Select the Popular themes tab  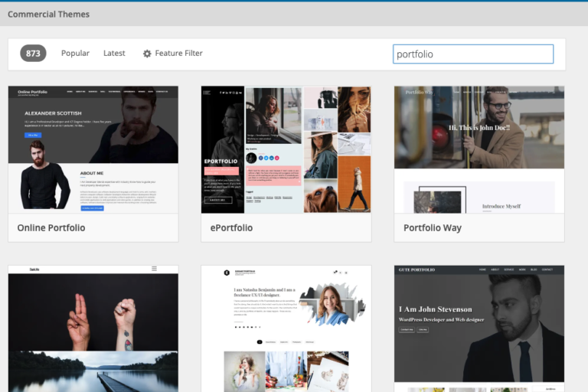click(75, 54)
